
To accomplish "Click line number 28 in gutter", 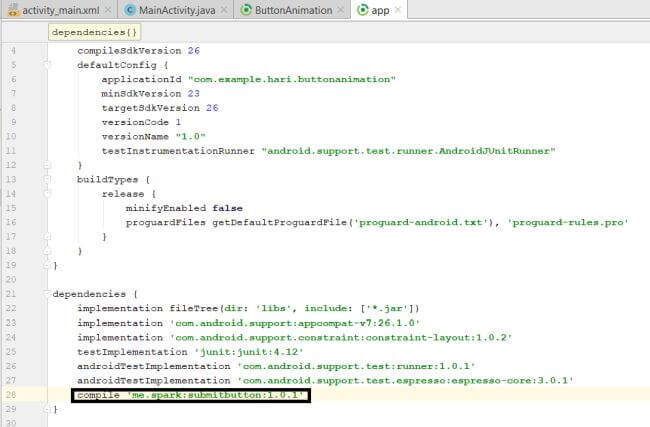I will point(11,395).
